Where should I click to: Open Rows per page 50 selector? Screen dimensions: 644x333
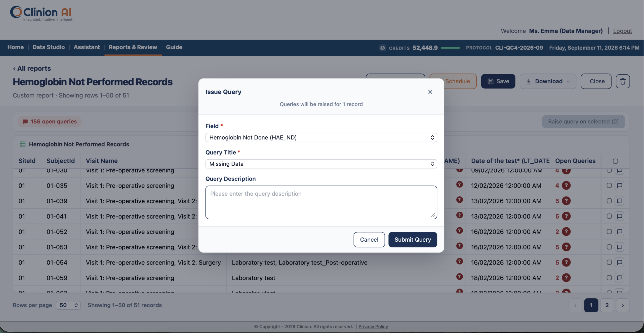pos(68,305)
